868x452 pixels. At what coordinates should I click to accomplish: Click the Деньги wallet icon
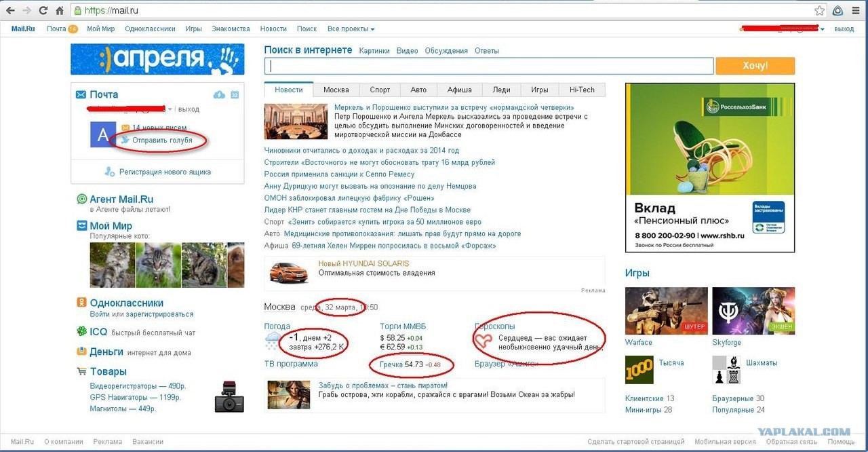point(82,352)
